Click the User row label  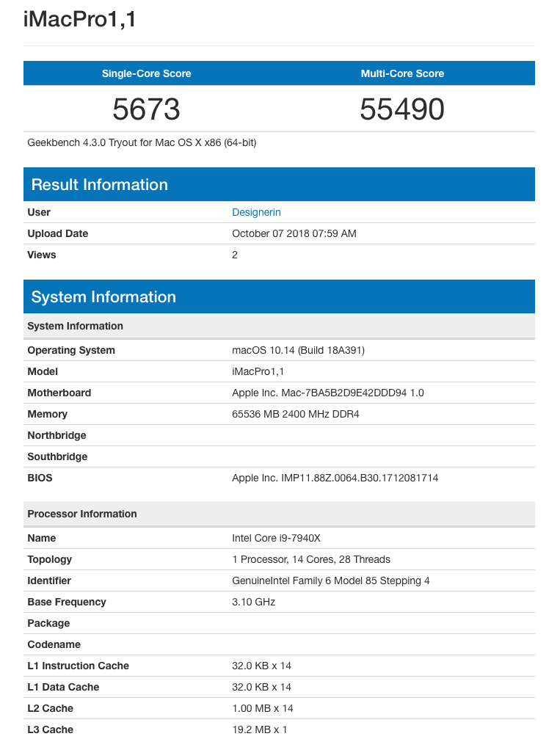[39, 212]
